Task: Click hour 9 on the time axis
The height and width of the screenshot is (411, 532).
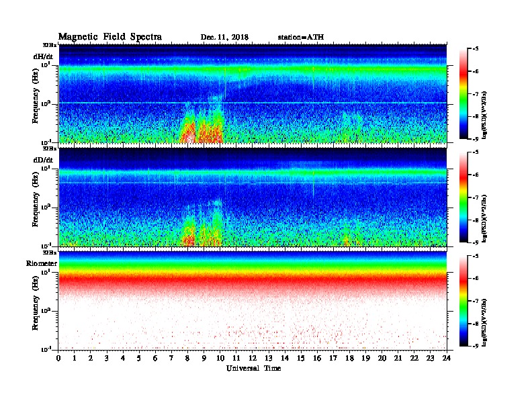Action: pos(204,359)
